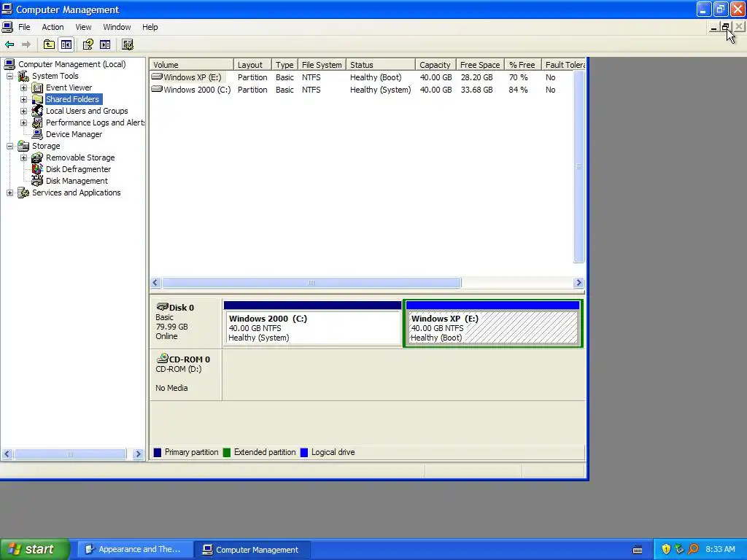Click the Services and Applications gear icon
The height and width of the screenshot is (560, 747).
(23, 192)
